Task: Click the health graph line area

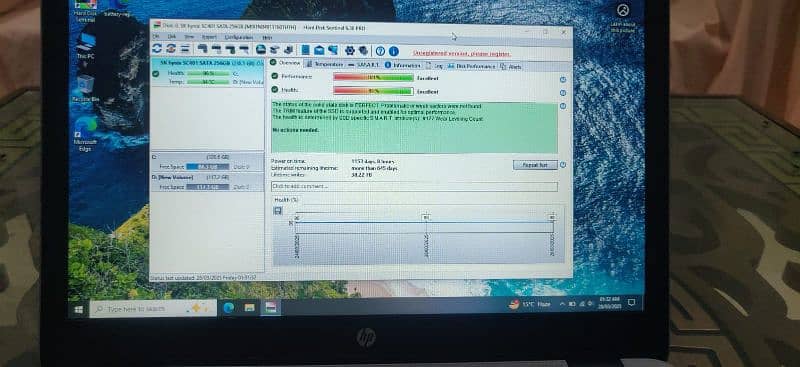Action: click(424, 223)
